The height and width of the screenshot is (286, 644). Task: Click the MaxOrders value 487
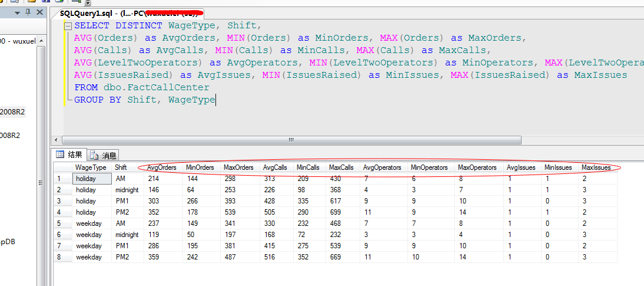point(240,257)
